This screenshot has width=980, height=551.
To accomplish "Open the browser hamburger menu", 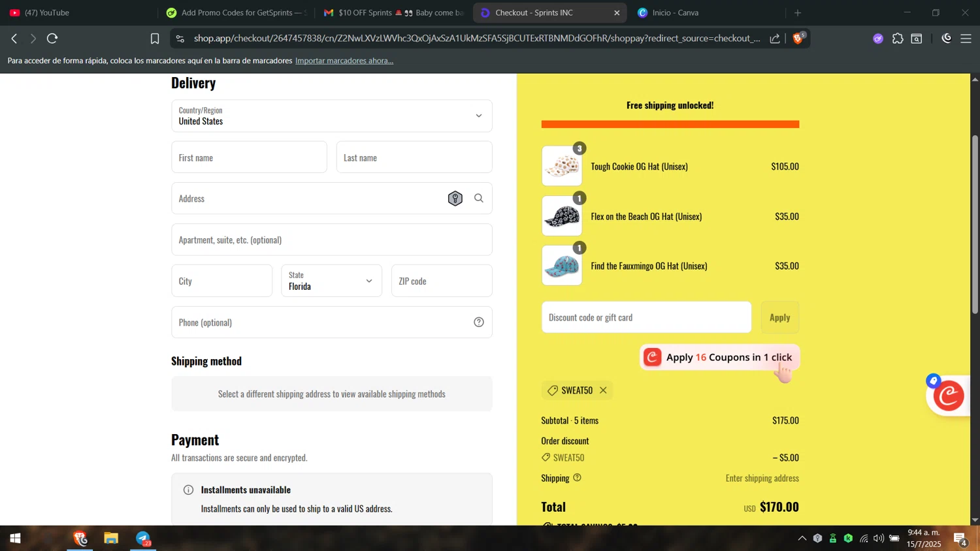I will [x=966, y=39].
